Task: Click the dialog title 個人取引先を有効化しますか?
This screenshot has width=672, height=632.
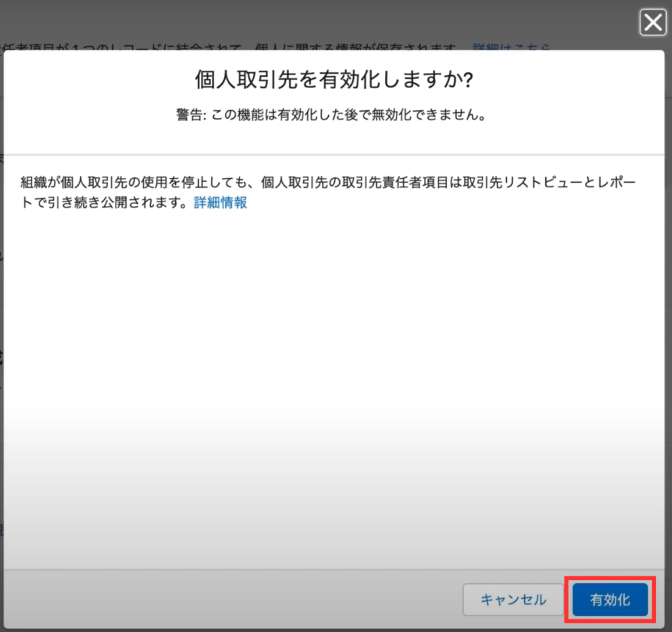Action: pos(335,80)
